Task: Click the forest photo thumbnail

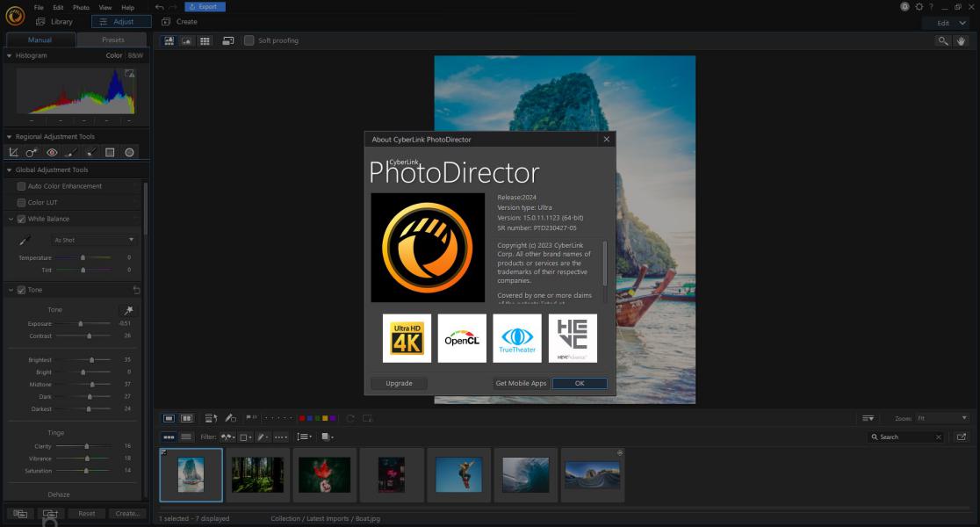Action: click(257, 474)
